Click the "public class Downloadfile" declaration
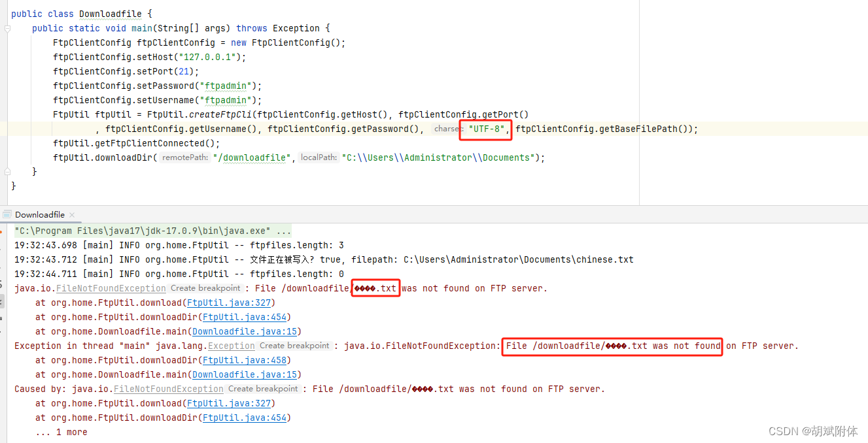 [x=77, y=14]
